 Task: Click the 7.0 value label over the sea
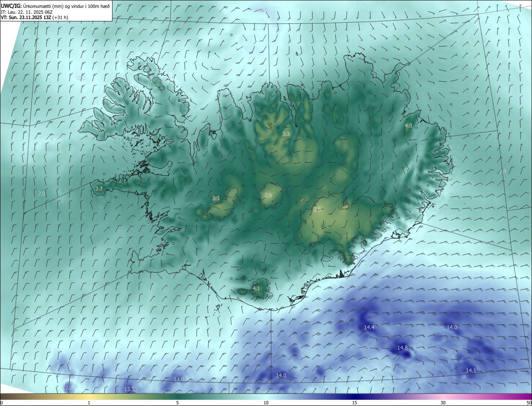[x=42, y=193]
